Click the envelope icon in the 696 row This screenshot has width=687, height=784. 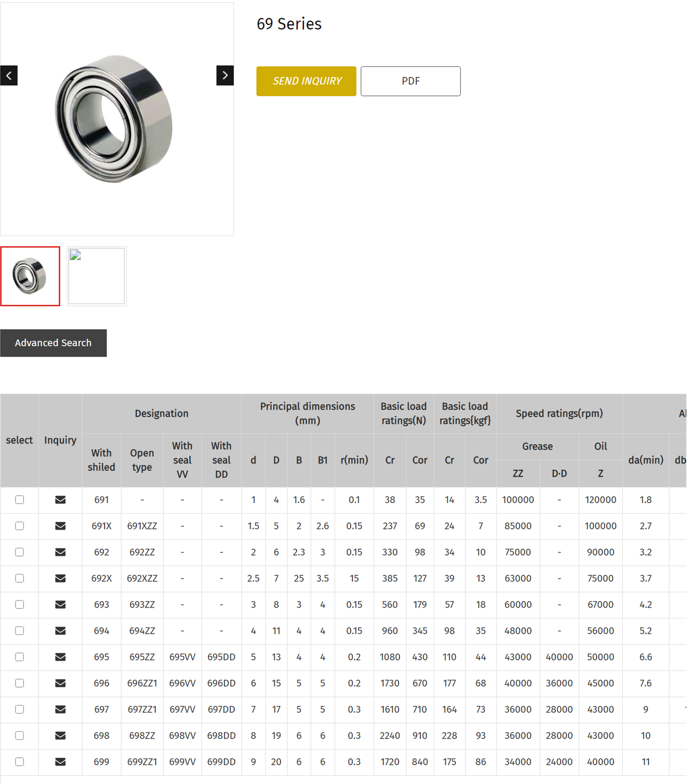(x=60, y=683)
